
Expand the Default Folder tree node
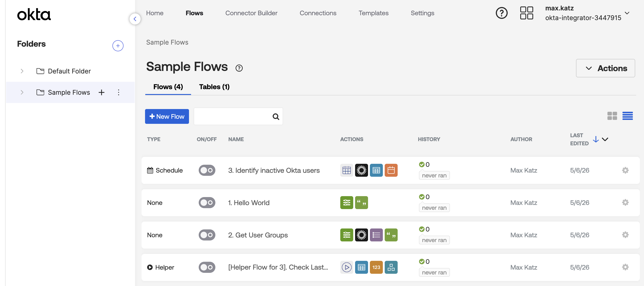(22, 71)
